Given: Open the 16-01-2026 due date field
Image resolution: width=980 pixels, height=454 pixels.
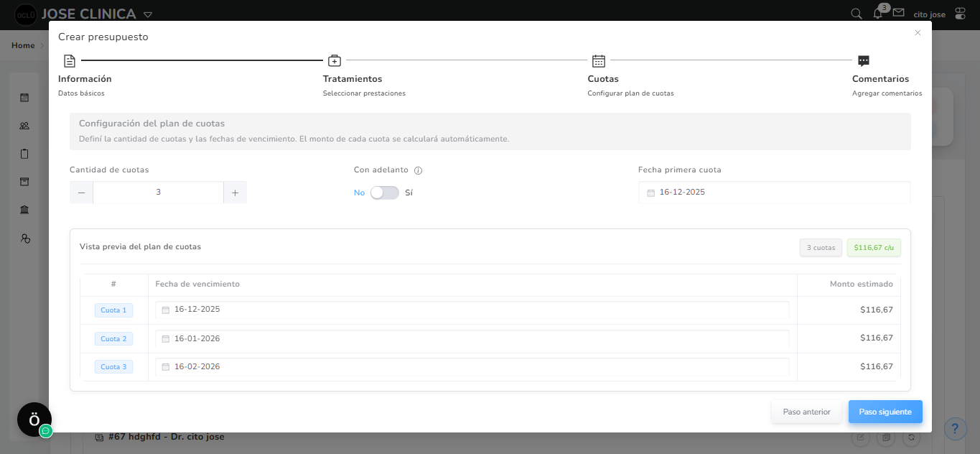Looking at the screenshot, I should [472, 338].
